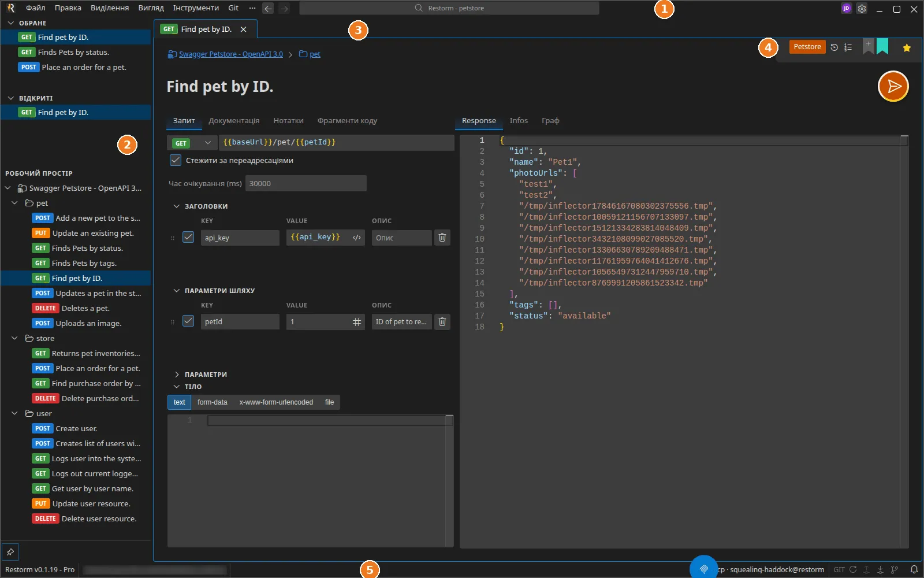924x578 pixels.
Task: Open notifications bell in status bar
Action: coord(914,570)
